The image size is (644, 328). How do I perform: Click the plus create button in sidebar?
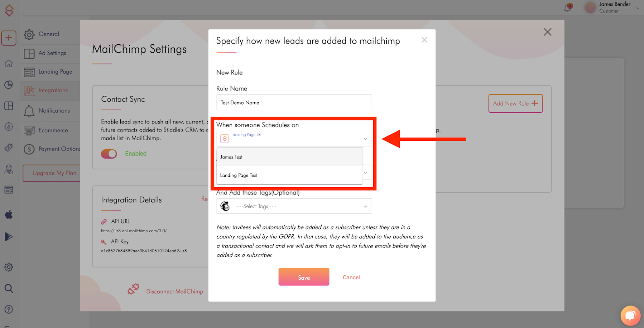point(8,38)
